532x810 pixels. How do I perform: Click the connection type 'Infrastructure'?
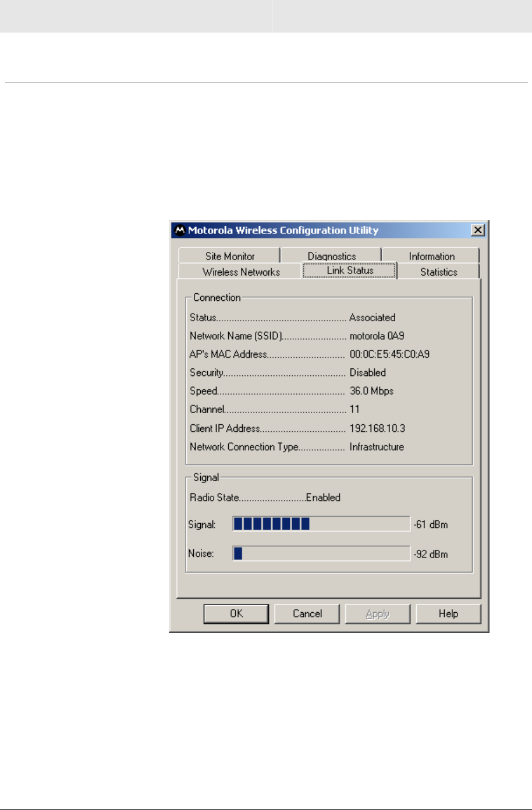[x=377, y=447]
